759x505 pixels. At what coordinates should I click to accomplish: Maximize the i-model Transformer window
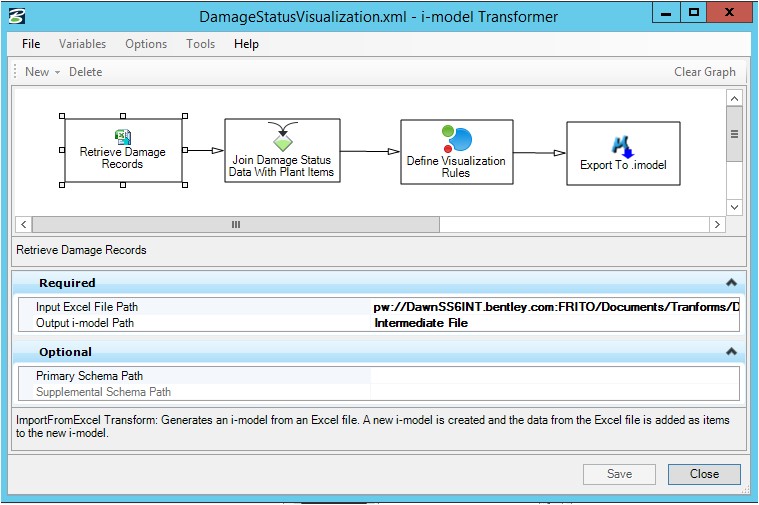pos(694,12)
